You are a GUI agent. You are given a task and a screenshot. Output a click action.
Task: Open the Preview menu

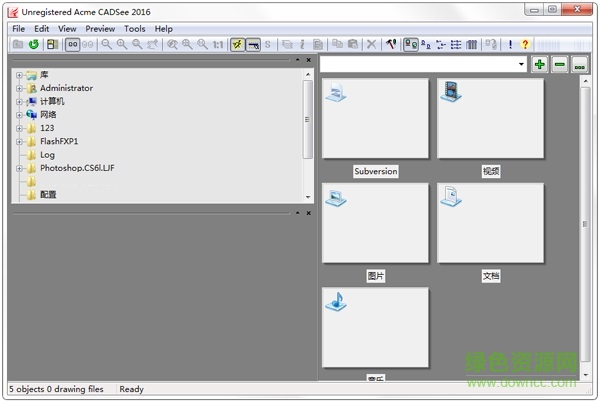click(x=100, y=29)
